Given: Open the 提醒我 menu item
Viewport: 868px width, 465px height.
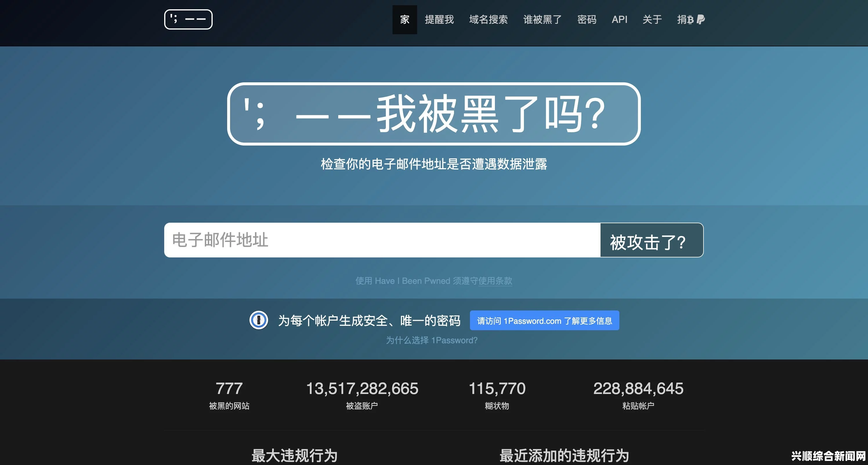Looking at the screenshot, I should tap(439, 19).
